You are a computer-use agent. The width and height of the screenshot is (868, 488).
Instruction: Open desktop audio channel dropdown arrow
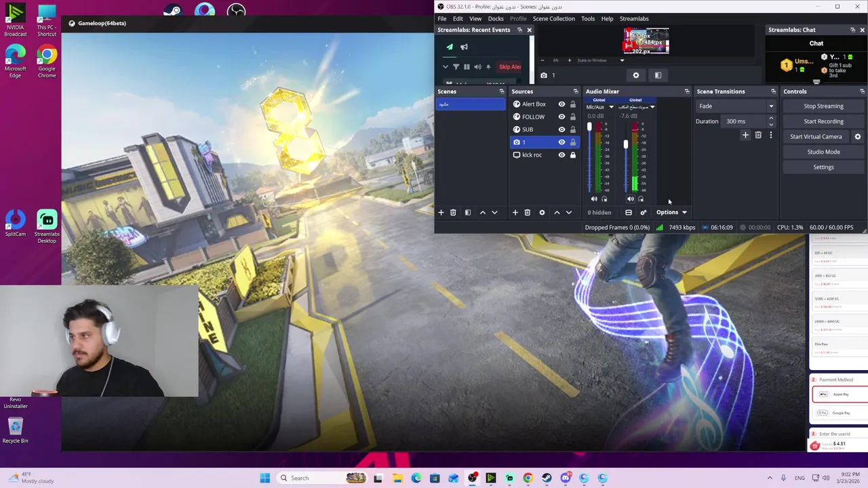[x=652, y=107]
